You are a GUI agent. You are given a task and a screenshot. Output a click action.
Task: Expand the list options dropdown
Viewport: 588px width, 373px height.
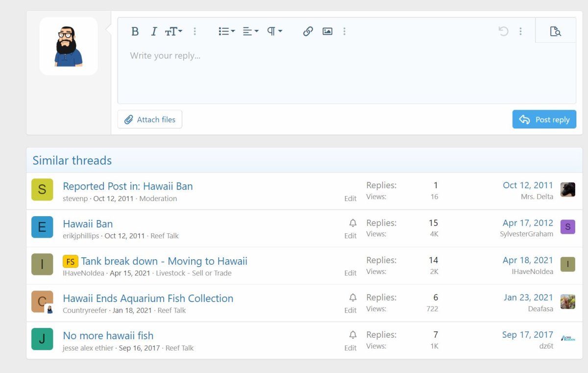(226, 31)
